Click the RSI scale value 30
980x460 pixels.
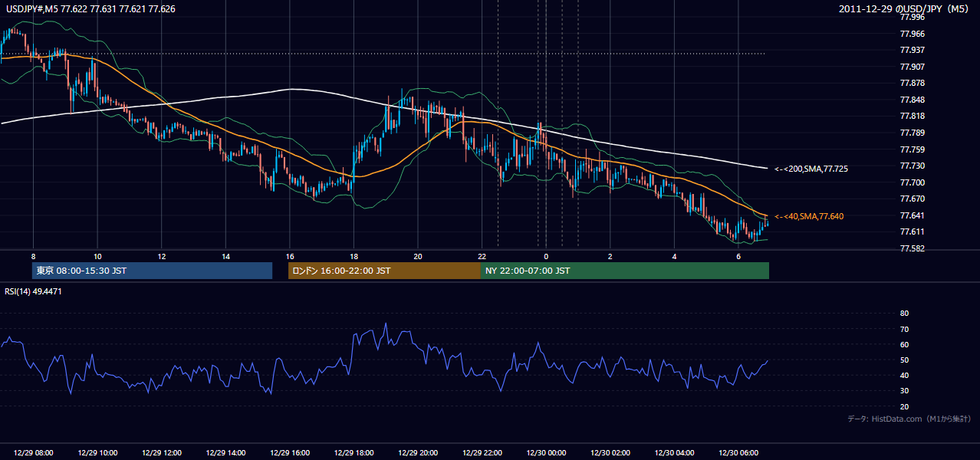click(904, 390)
